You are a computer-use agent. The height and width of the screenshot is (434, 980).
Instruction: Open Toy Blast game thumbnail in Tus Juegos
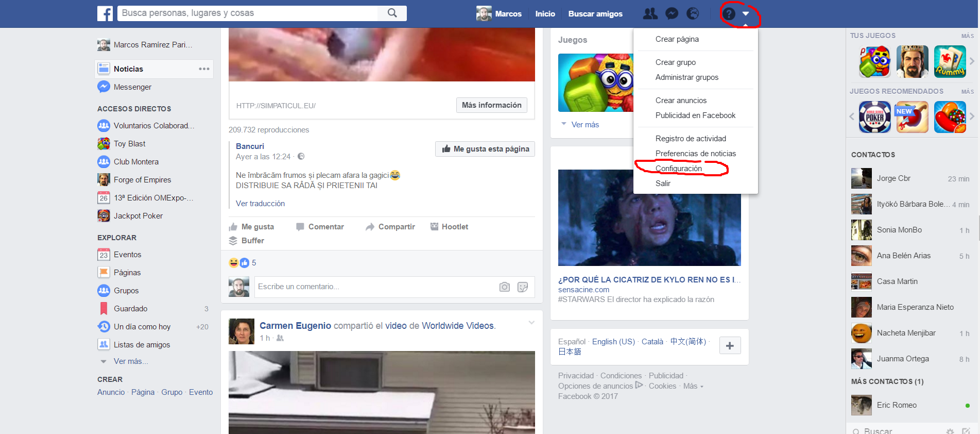click(874, 61)
